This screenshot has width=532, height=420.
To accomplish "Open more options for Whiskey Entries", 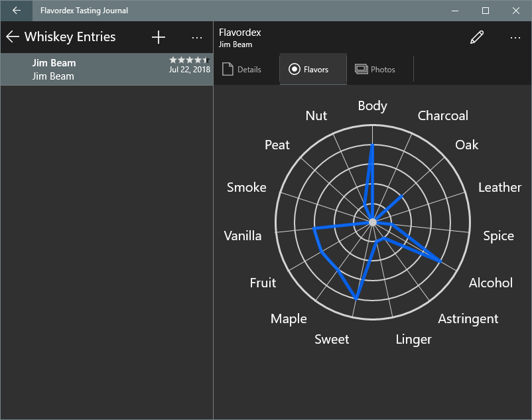I will (x=197, y=37).
